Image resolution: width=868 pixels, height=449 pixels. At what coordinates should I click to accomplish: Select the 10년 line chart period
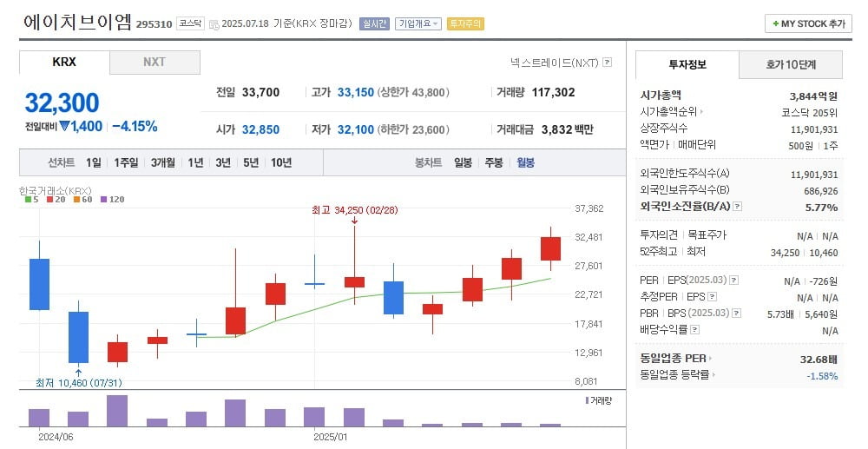(281, 162)
